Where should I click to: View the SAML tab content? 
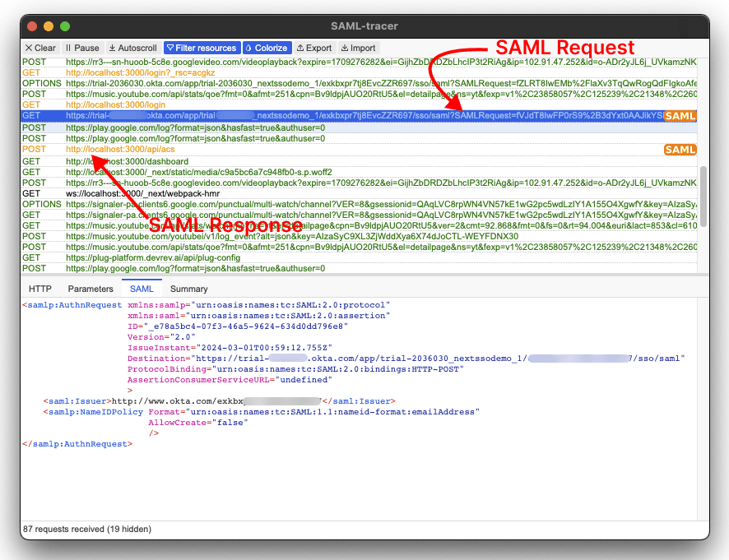click(142, 289)
